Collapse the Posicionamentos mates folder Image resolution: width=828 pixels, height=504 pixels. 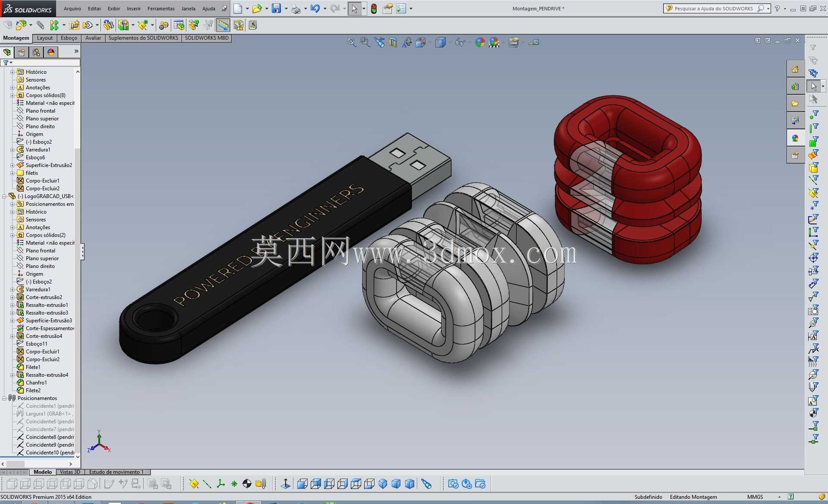(4, 398)
